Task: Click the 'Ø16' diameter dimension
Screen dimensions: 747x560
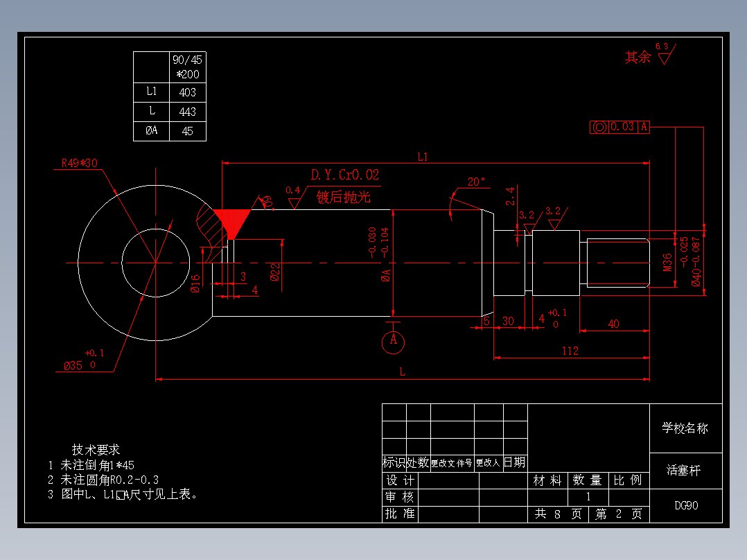Action: pyautogui.click(x=195, y=283)
